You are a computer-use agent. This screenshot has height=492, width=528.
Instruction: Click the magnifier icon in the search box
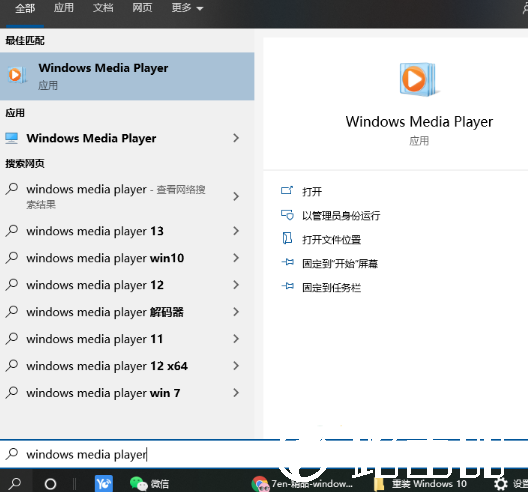pos(12,454)
